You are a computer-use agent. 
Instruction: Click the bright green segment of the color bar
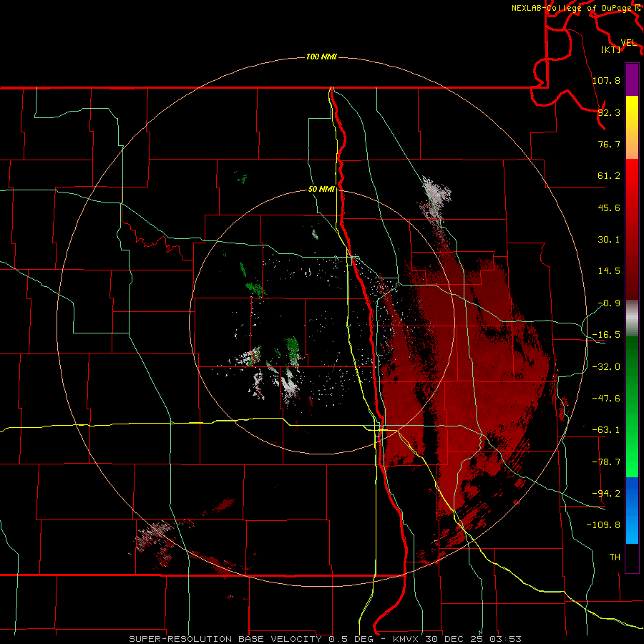(632, 406)
